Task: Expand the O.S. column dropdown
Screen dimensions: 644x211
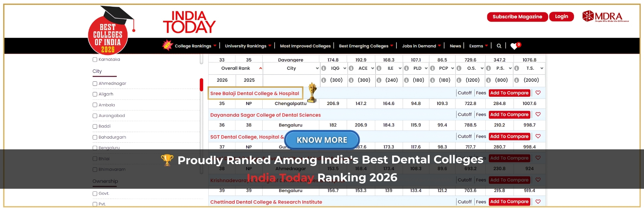Action: pyautogui.click(x=482, y=68)
